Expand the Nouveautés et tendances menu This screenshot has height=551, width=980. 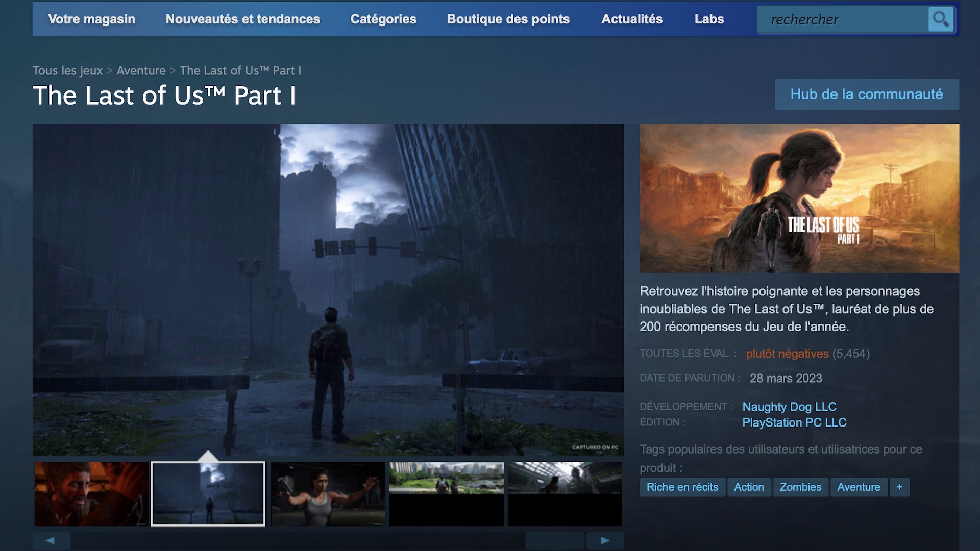click(x=242, y=19)
